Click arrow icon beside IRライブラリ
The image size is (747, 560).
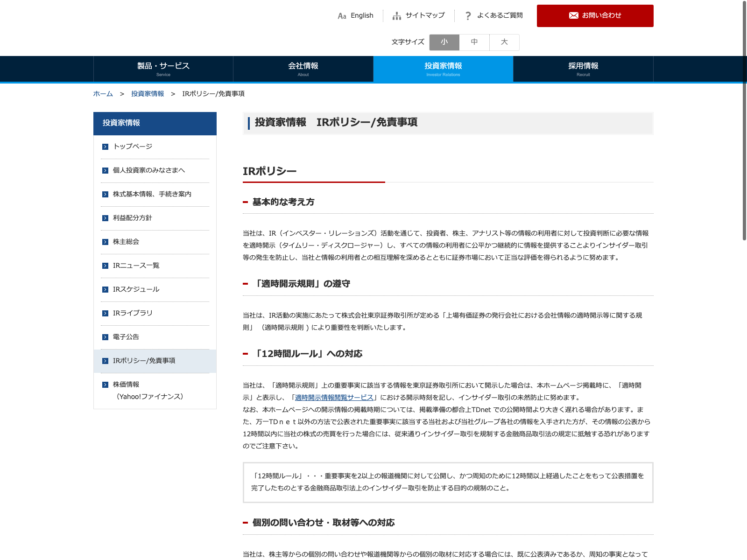click(x=105, y=313)
